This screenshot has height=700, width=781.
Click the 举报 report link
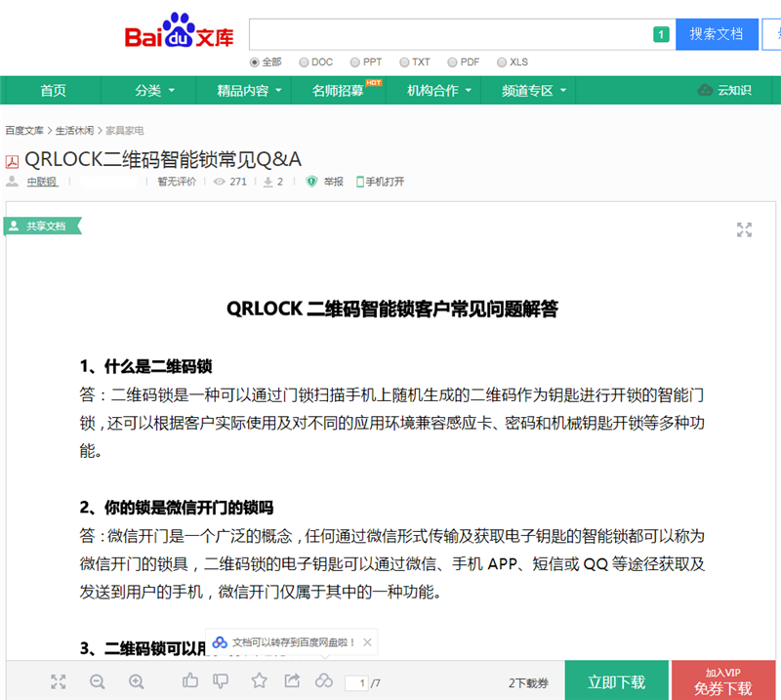(333, 182)
